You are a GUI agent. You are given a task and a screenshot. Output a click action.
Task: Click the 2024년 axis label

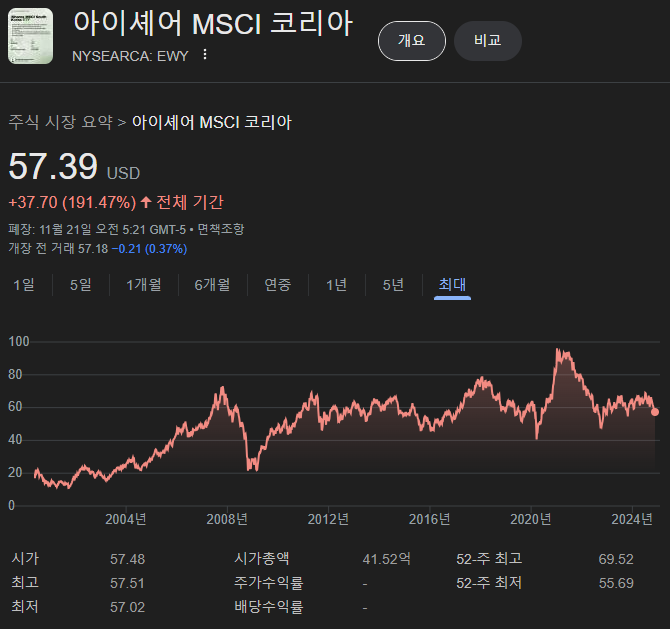click(x=632, y=519)
